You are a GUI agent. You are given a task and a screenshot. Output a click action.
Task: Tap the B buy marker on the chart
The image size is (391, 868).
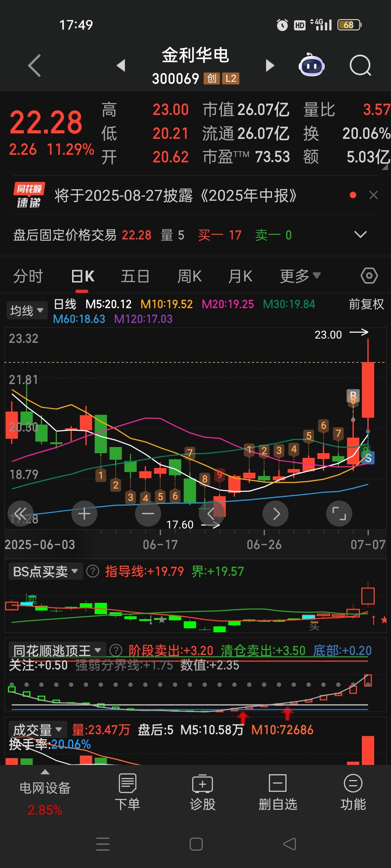[353, 395]
